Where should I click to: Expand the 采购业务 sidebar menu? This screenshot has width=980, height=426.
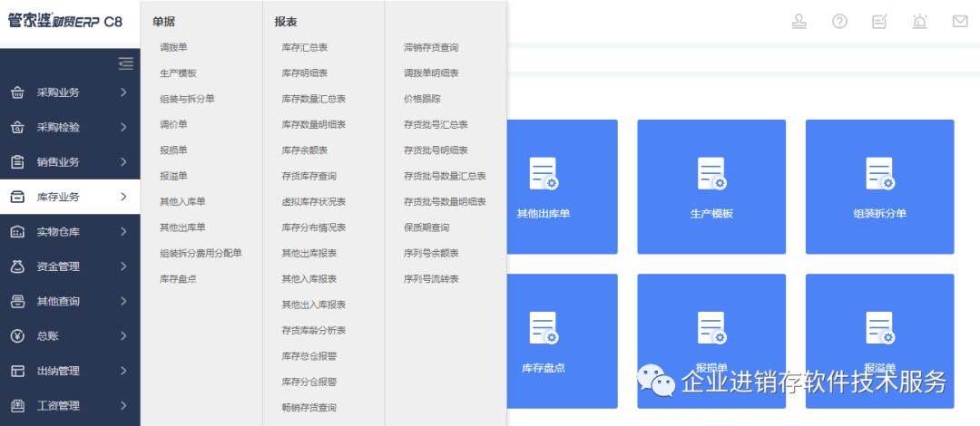point(70,92)
